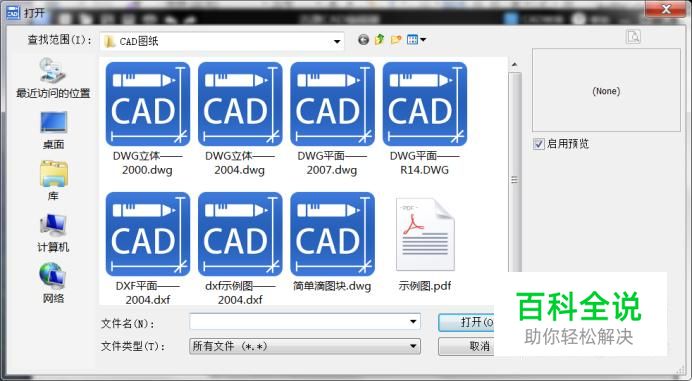Create a new folder
This screenshot has height=381, width=692.
(396, 40)
